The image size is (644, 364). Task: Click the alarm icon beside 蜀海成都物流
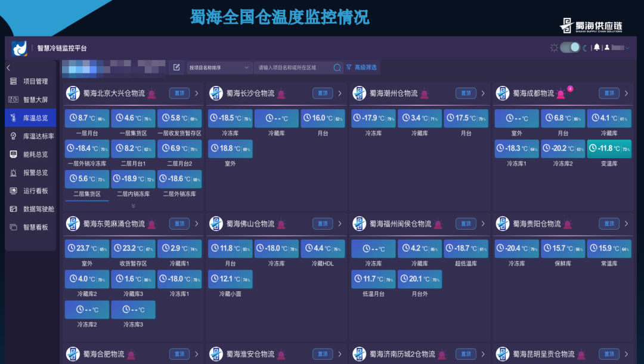(561, 94)
